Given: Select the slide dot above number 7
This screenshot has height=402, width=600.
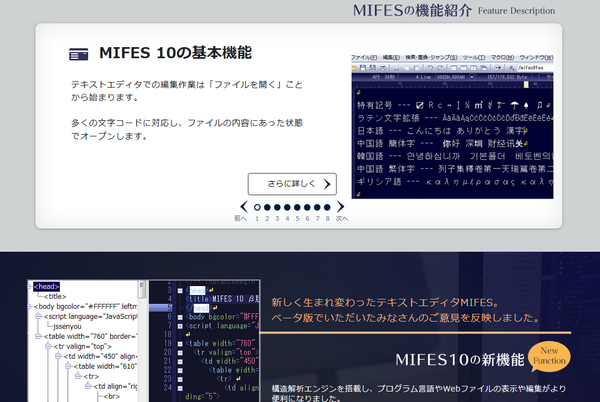Looking at the screenshot, I should [317, 207].
